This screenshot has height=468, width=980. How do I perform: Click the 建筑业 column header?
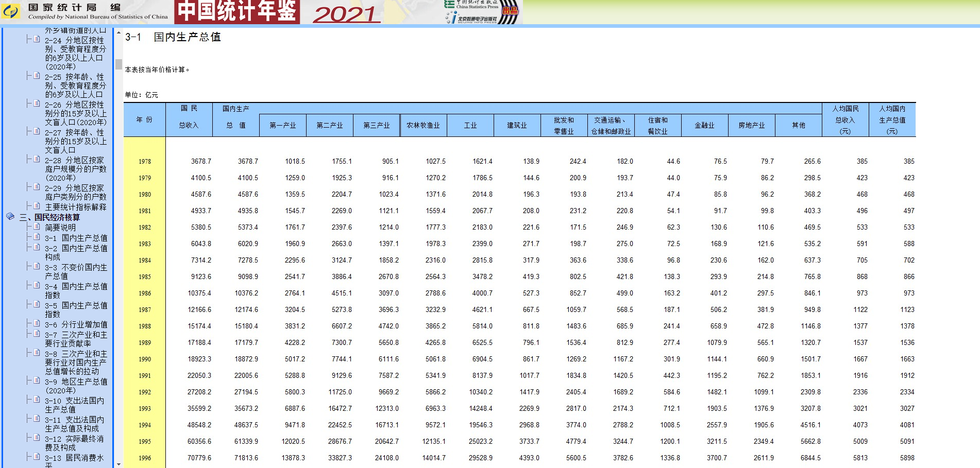click(517, 125)
